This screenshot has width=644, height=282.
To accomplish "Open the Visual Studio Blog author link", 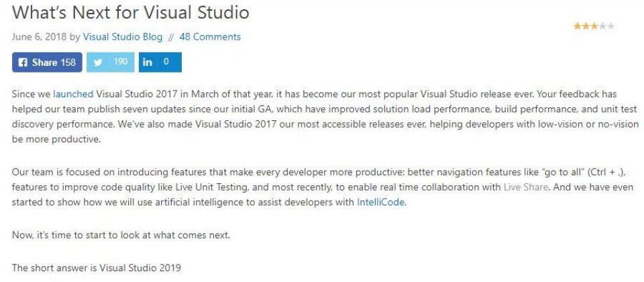I will coord(123,37).
